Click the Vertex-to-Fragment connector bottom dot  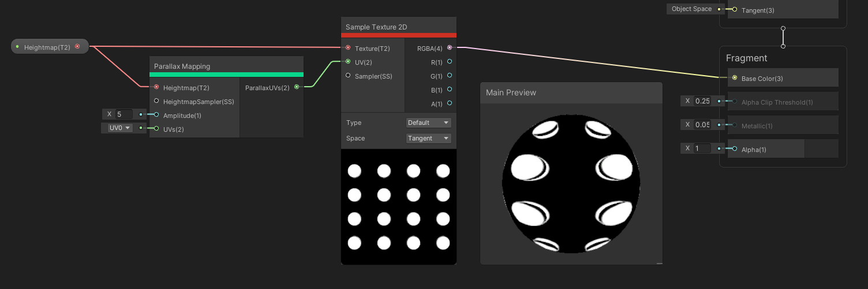pyautogui.click(x=783, y=46)
